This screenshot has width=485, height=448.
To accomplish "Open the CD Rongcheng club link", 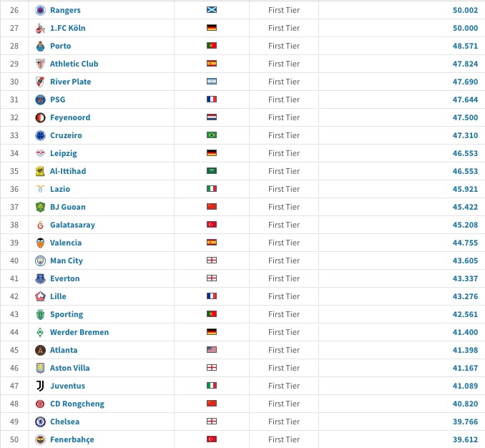I will coord(77,404).
